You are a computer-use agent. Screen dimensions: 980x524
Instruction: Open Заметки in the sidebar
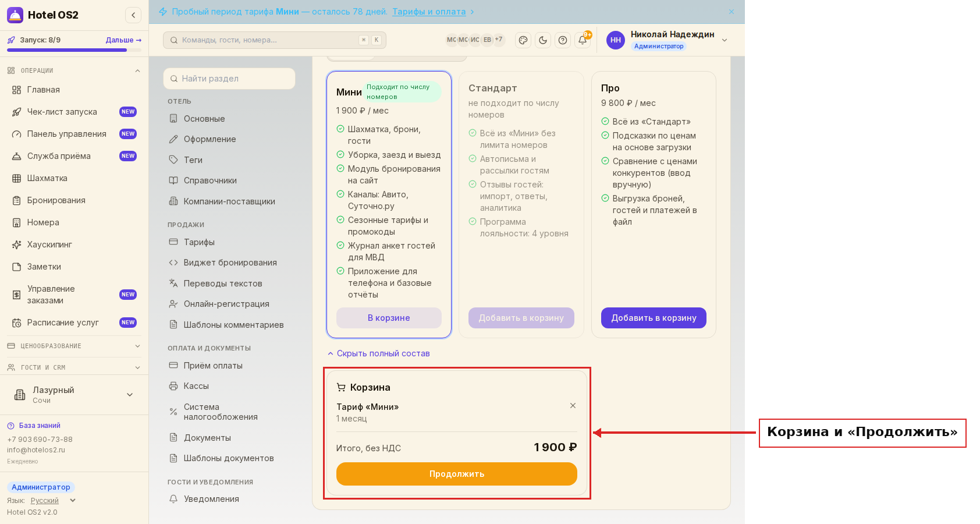(x=74, y=267)
